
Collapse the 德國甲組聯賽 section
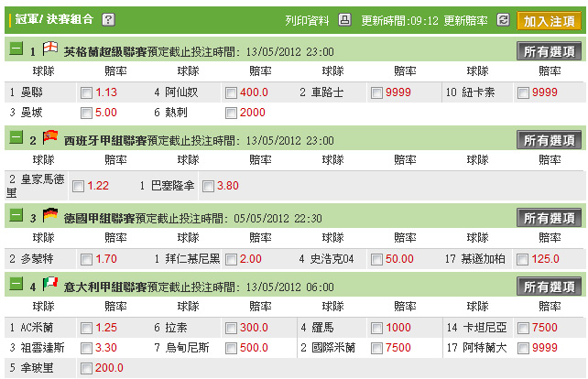point(16,215)
